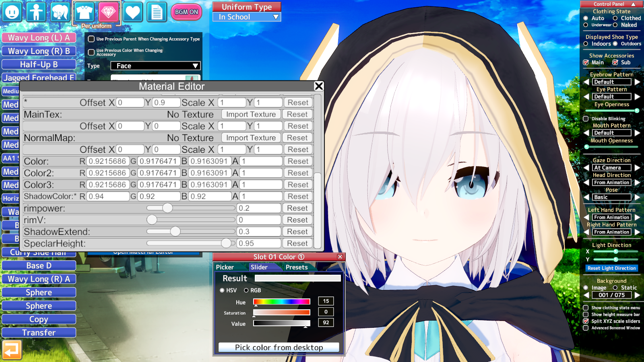The width and height of the screenshot is (644, 362).
Task: Switch to Presets tab
Action: 297,267
